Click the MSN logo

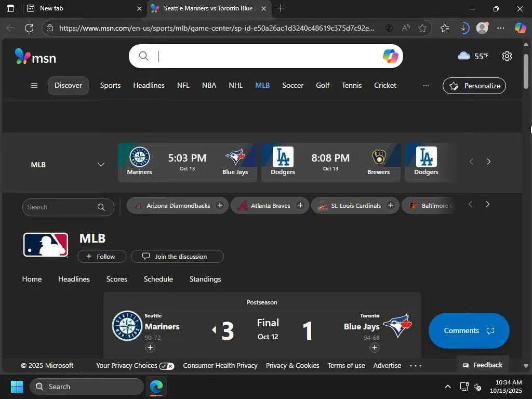click(35, 57)
